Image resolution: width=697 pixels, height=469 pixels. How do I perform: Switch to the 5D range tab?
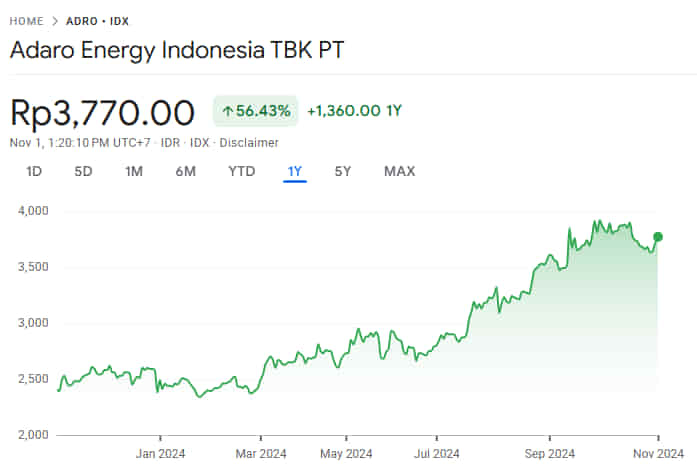(83, 171)
